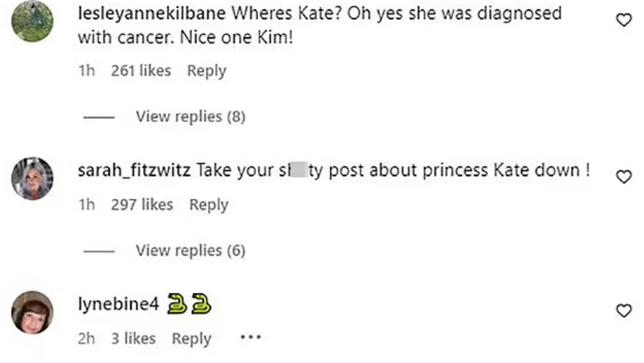Like sarah_fitzwitz's comment with the heart
The width and height of the screenshot is (644, 363).
(x=624, y=176)
